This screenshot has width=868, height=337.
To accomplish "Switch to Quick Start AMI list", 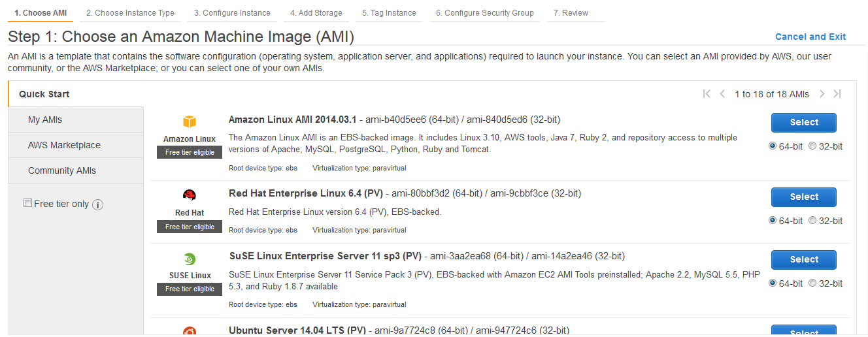I will 76,94.
